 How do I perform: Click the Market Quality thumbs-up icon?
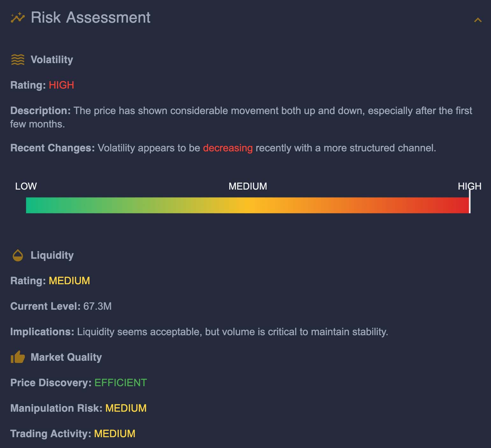pos(18,357)
